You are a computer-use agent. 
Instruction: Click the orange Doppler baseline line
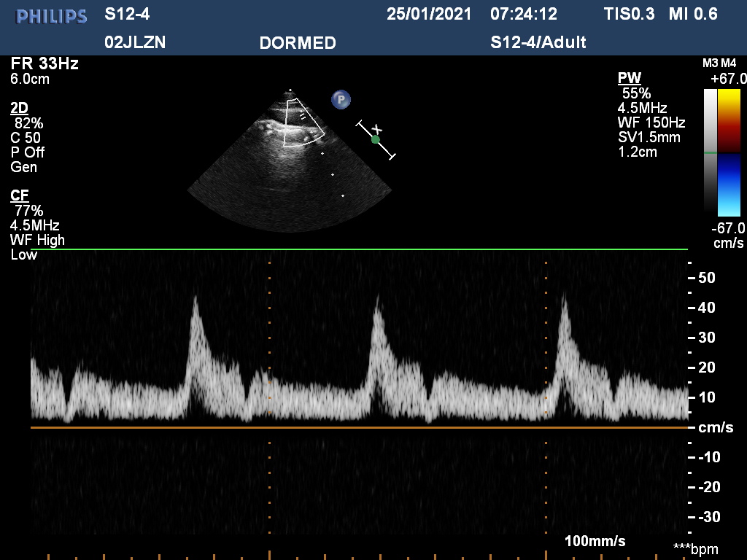click(357, 427)
